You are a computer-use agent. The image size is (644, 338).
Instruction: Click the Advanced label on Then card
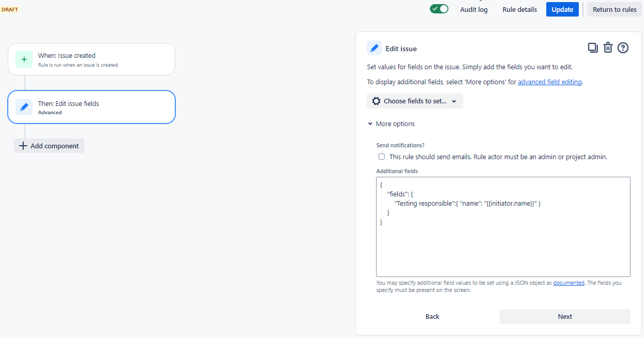click(50, 112)
